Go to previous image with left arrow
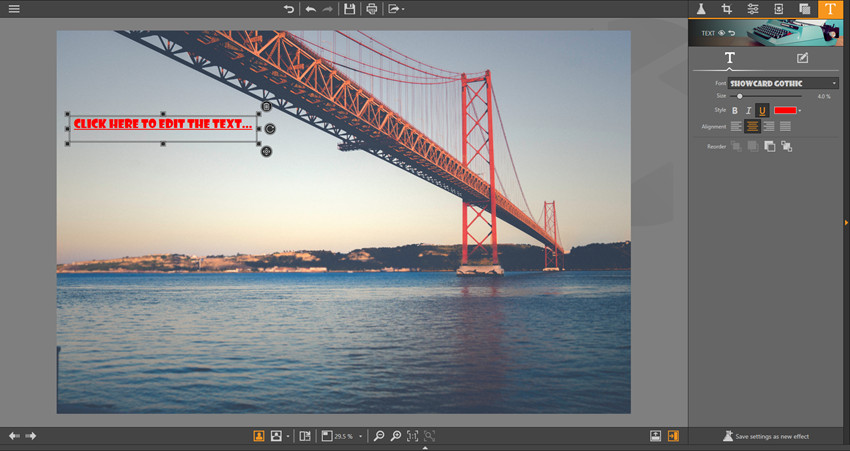This screenshot has width=850, height=451. (14, 436)
